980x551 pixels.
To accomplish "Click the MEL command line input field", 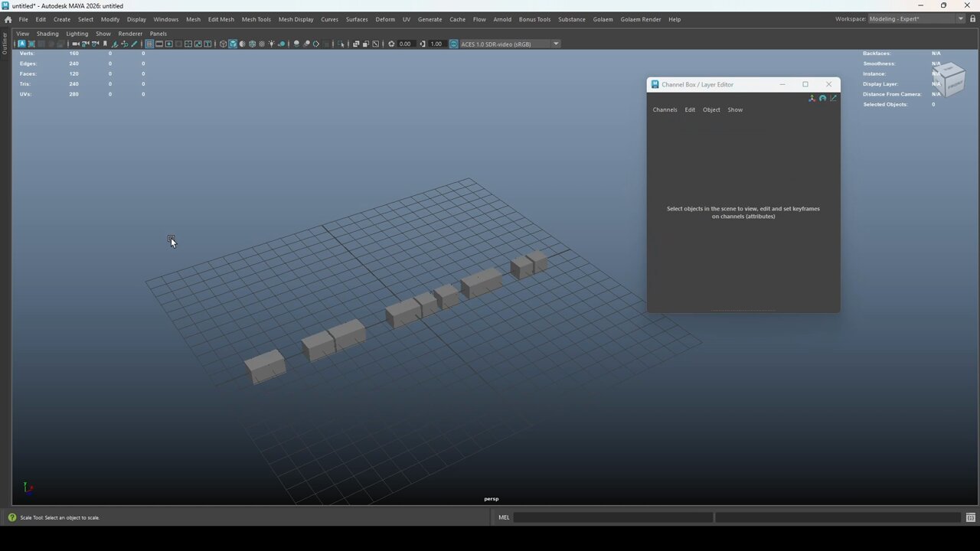I will (x=612, y=517).
